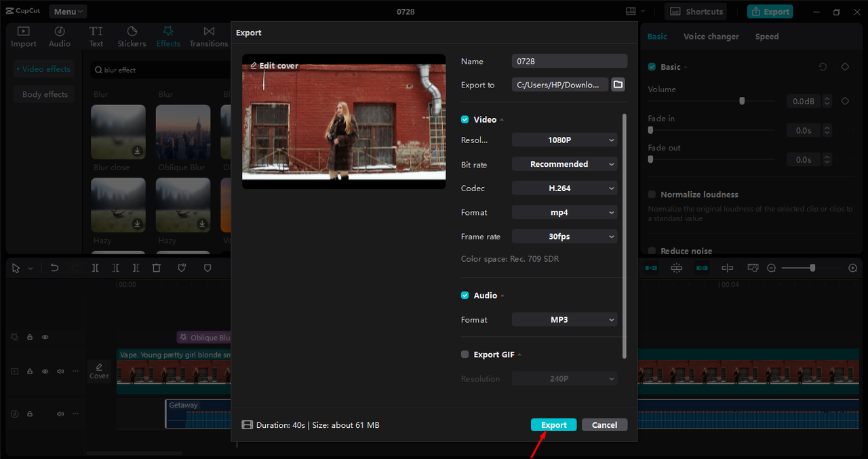Open the Stickers tab
Screen dimensions: 868x459
[x=132, y=37]
